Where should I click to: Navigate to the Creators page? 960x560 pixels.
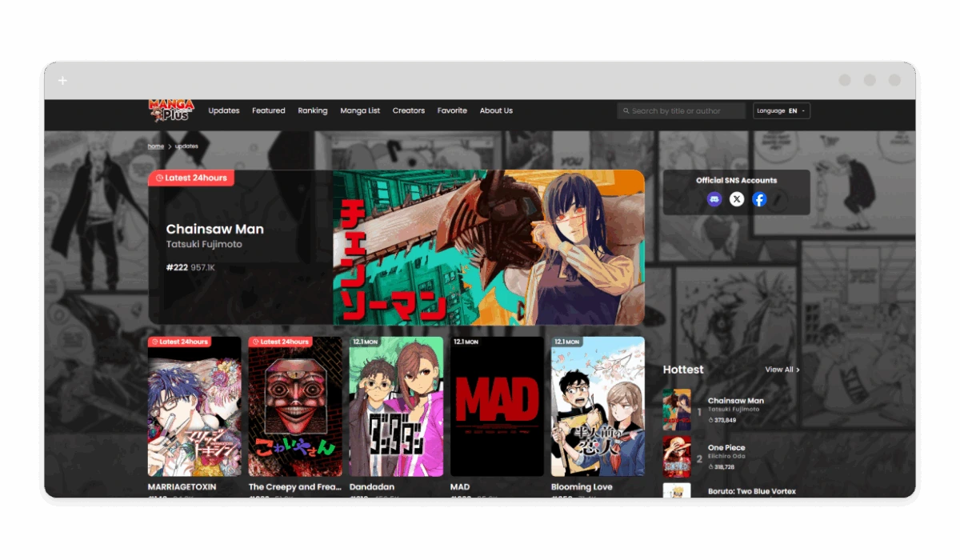tap(408, 111)
